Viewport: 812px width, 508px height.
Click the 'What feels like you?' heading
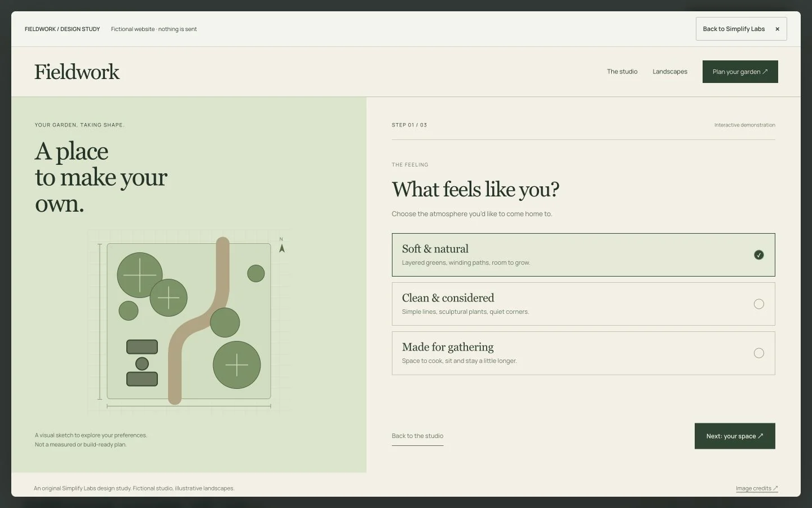[x=475, y=190]
